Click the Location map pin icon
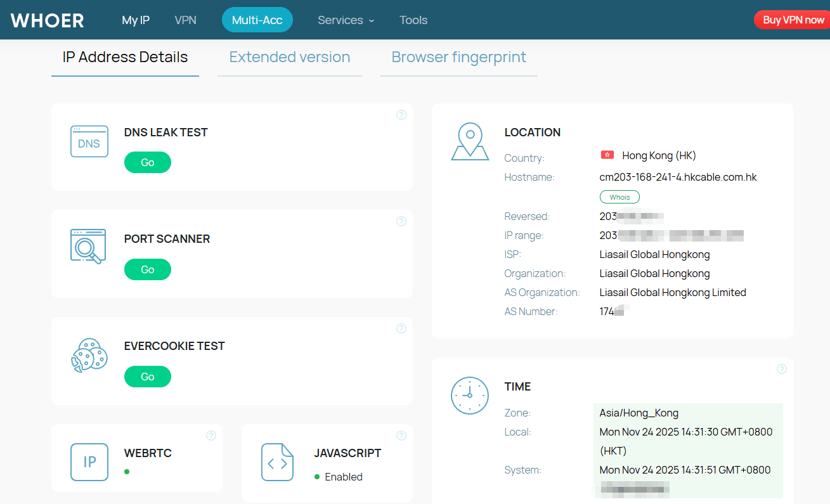The image size is (830, 504). 470,141
